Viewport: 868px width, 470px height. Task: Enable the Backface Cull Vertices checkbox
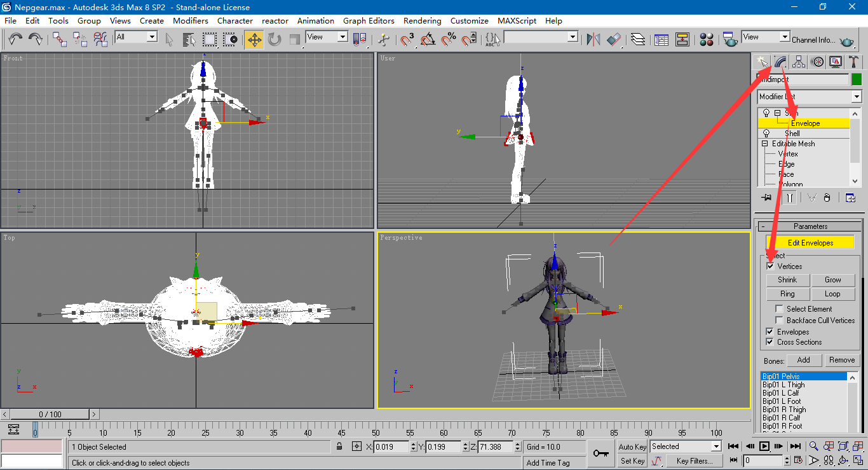(779, 321)
